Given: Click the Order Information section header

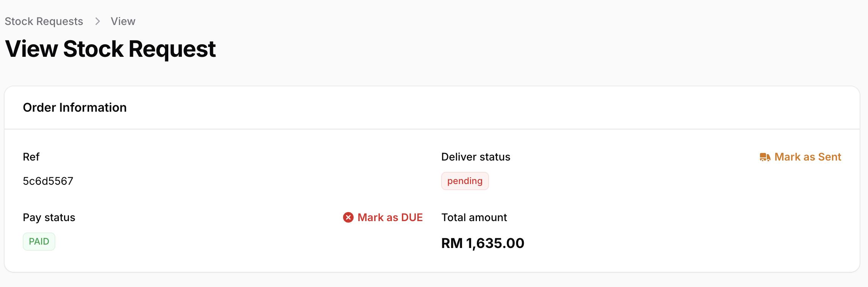Looking at the screenshot, I should [x=75, y=108].
